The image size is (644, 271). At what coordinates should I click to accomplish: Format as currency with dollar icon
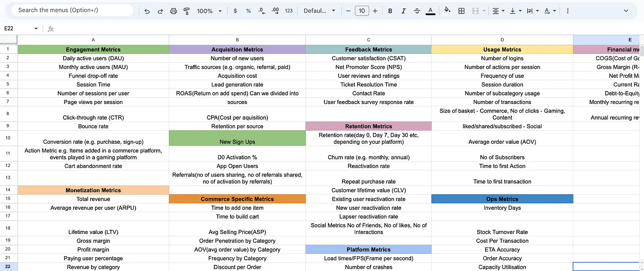(x=235, y=10)
